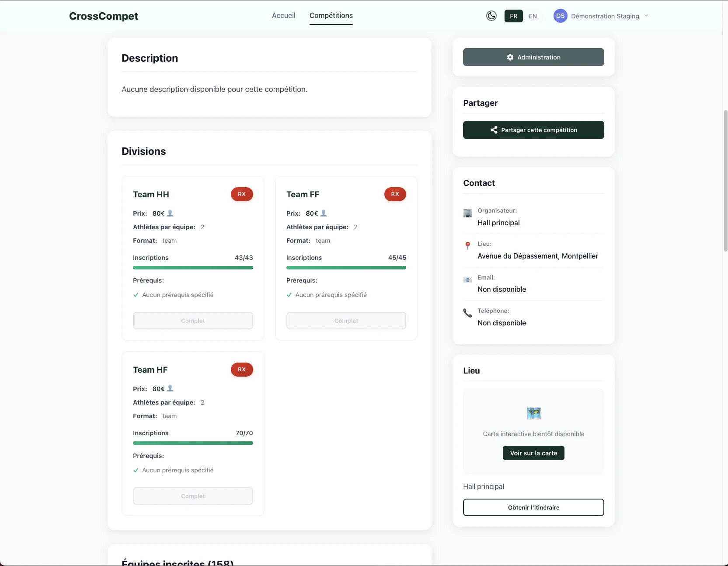Click Team FF inscriptions progress bar
Screen dimensions: 728x566
[346, 268]
